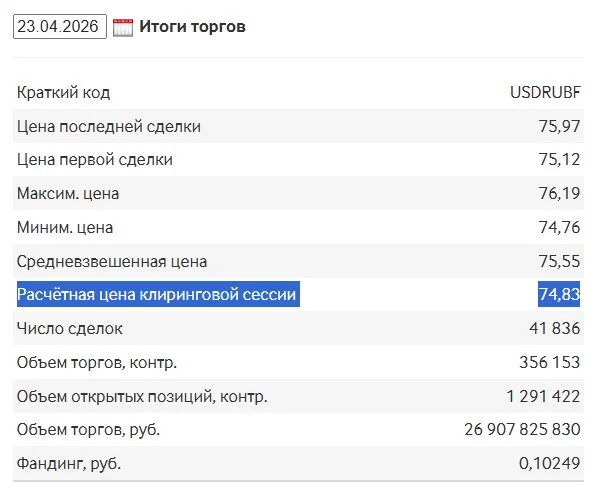The width and height of the screenshot is (599, 489).
Task: Click maximum price value 76,19
Action: click(559, 193)
